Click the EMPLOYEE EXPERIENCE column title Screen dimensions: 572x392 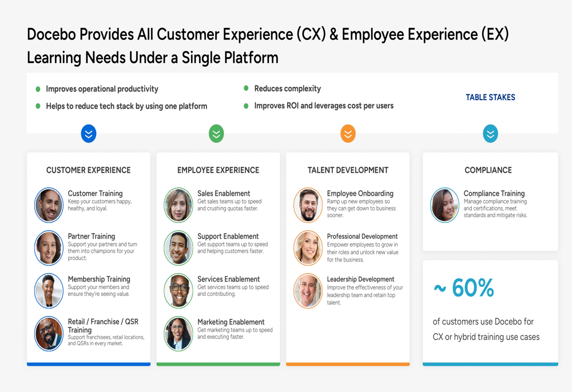point(218,170)
